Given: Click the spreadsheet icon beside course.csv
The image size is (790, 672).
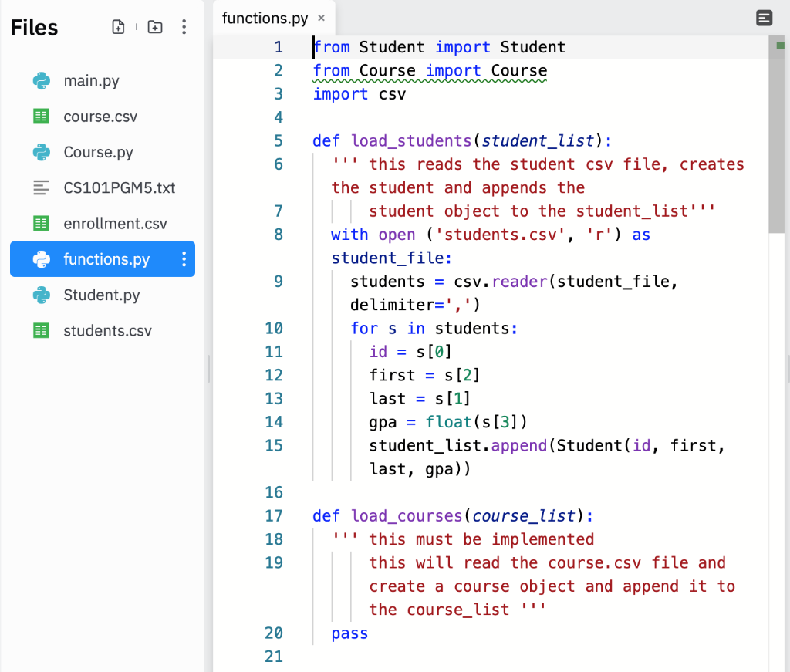Looking at the screenshot, I should click(39, 117).
